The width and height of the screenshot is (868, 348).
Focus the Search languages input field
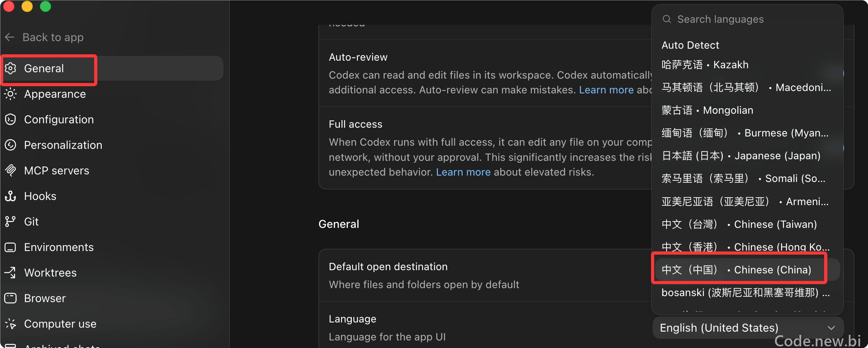pyautogui.click(x=747, y=19)
